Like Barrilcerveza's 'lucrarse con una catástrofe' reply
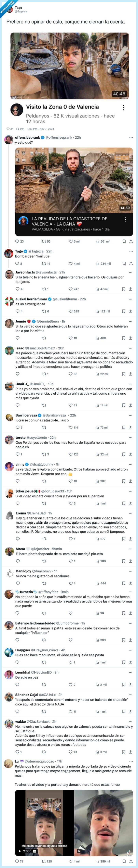Image resolution: width=138 pixels, height=868 pixels. click(71, 427)
